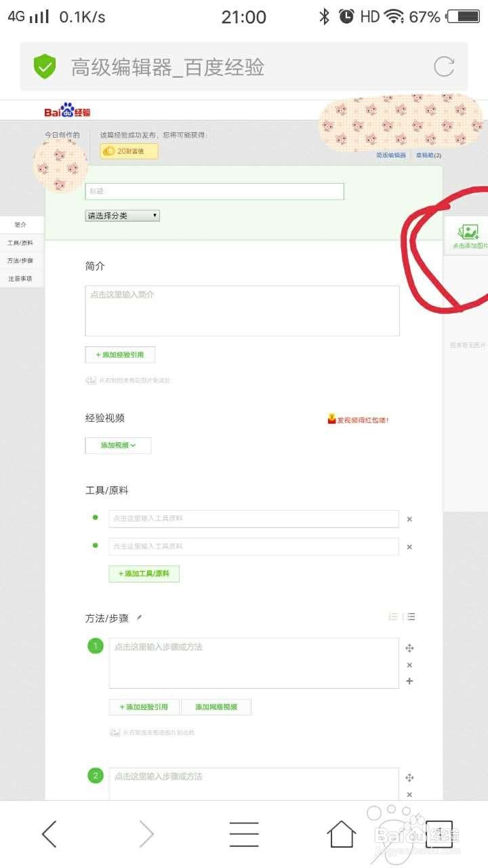The image size is (488, 868).
Task: Click the image hint icon under step 1
Action: click(x=115, y=732)
